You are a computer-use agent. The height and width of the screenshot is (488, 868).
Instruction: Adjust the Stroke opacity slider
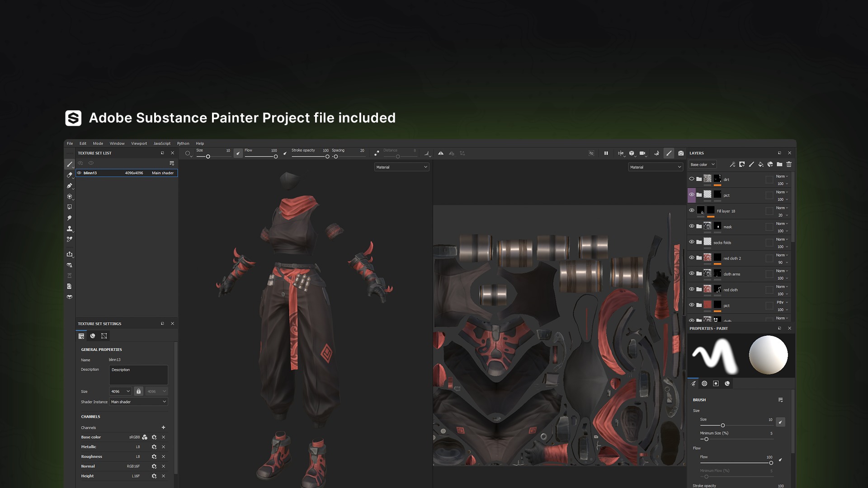tap(310, 156)
